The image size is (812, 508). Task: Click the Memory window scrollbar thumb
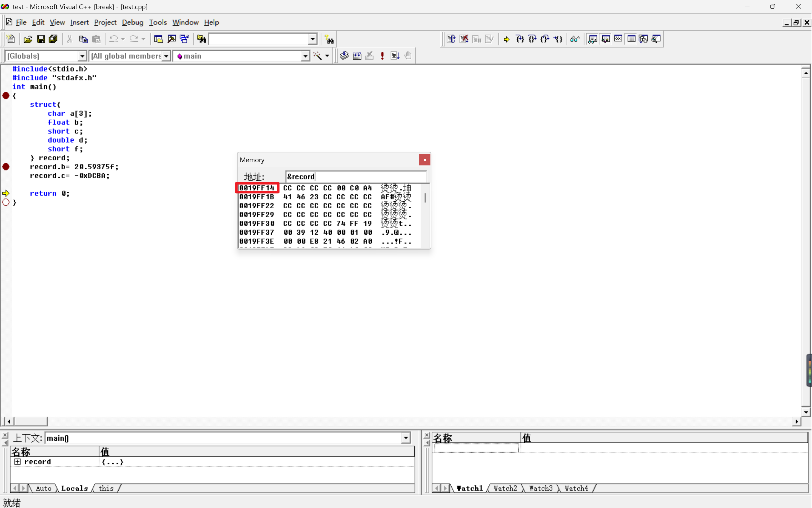[x=425, y=197]
